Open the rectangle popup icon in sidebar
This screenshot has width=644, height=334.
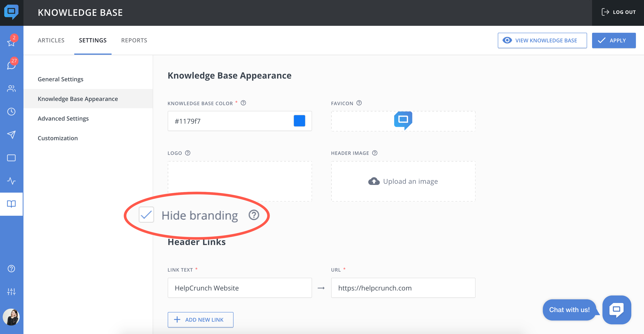point(11,158)
